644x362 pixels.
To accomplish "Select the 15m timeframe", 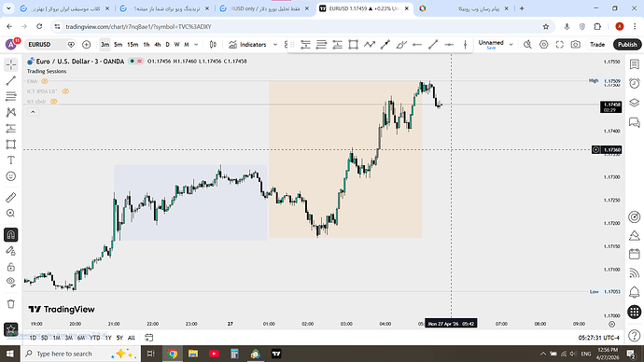I will 133,45.
